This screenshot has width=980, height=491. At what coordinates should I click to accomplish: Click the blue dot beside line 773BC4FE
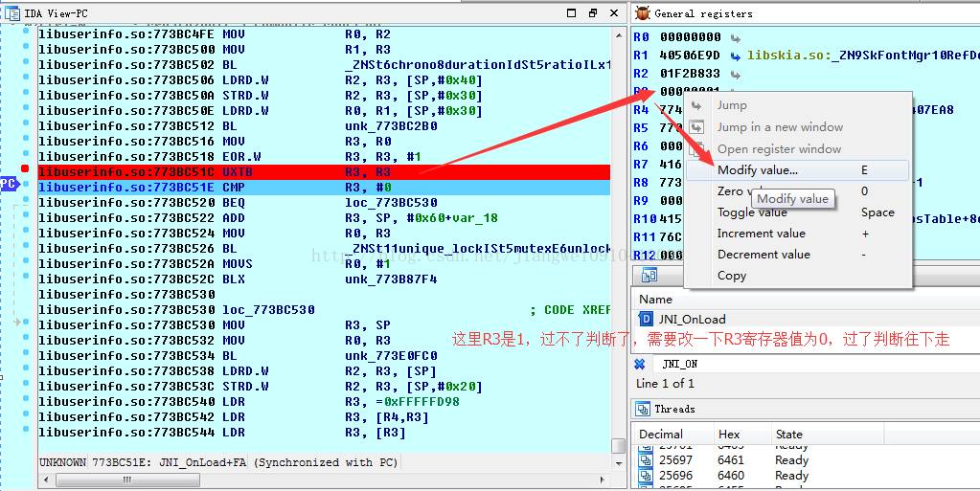[x=26, y=31]
